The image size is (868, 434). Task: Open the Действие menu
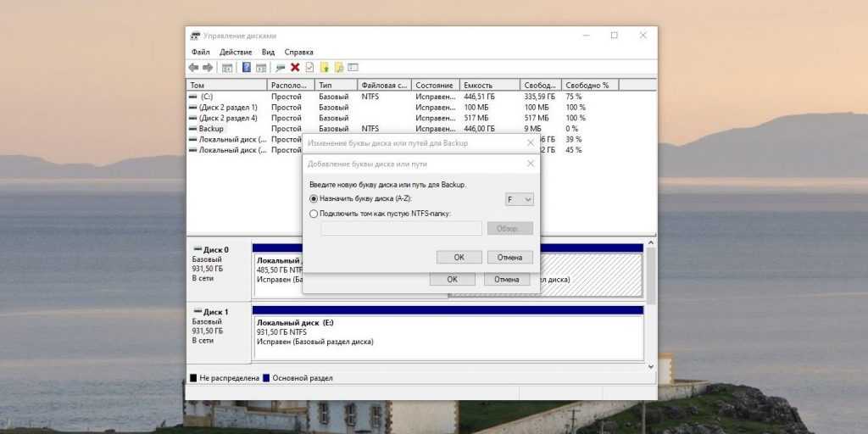[x=235, y=52]
